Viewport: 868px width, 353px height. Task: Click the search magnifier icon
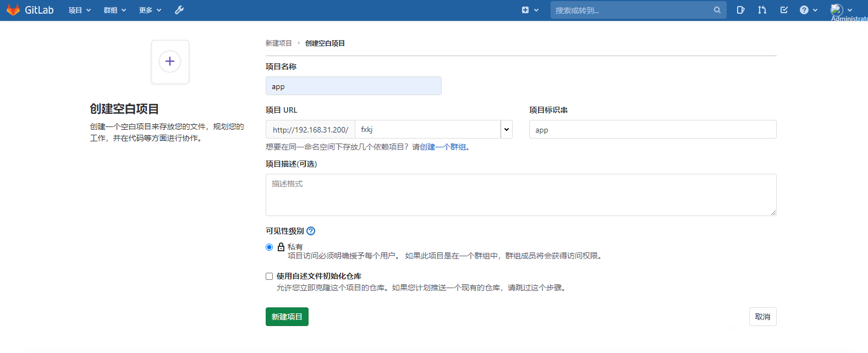[x=717, y=10]
